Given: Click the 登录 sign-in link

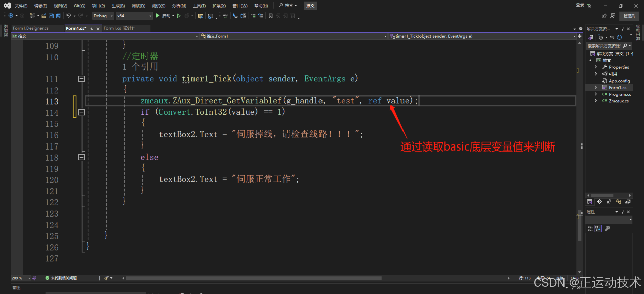Looking at the screenshot, I should tap(580, 5).
